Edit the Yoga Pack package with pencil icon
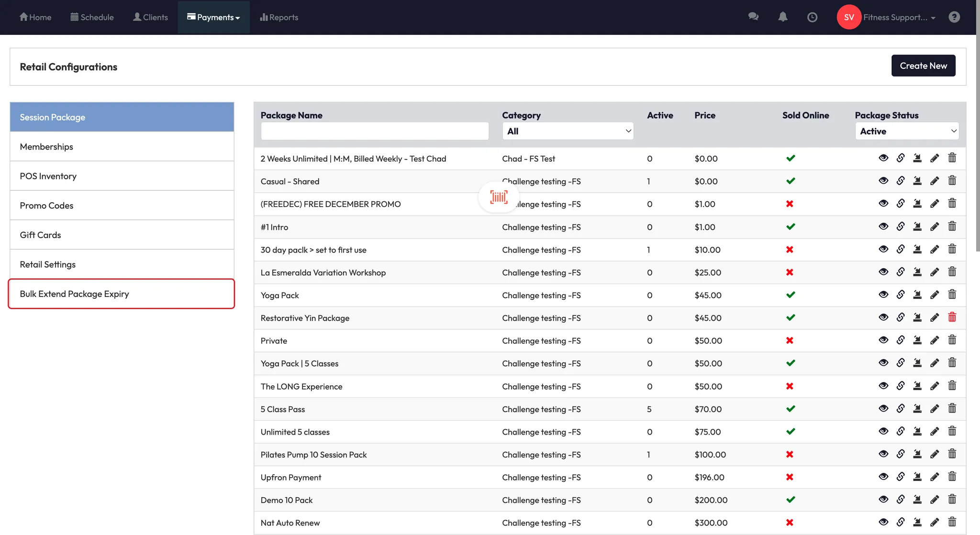Viewport: 980px width, 535px height. tap(935, 295)
